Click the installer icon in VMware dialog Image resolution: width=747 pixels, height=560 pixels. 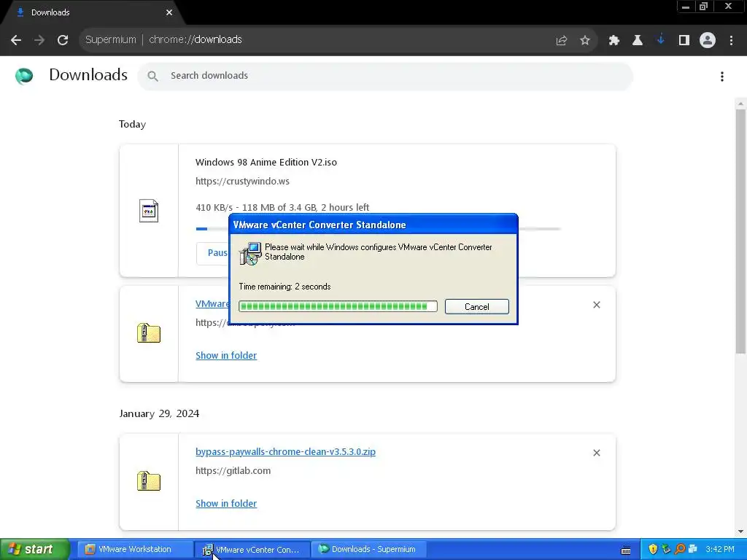click(x=250, y=253)
